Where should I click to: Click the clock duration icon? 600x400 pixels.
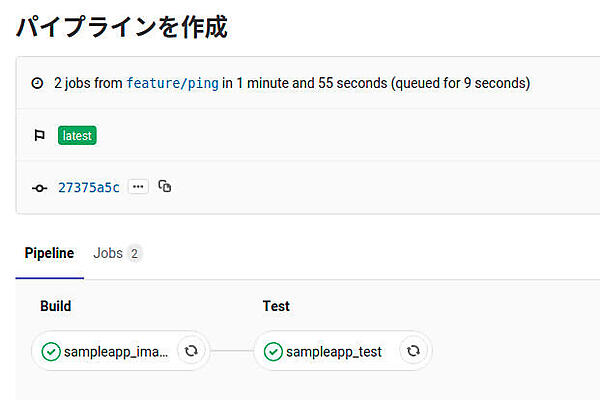point(38,83)
